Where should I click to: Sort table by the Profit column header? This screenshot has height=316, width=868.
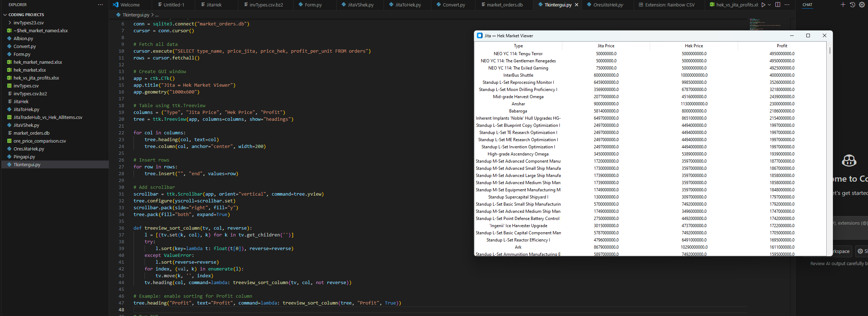(782, 46)
